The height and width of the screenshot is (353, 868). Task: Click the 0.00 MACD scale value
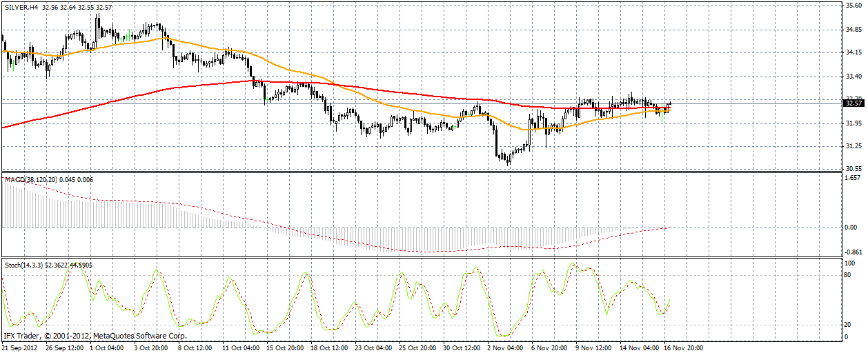(x=851, y=228)
